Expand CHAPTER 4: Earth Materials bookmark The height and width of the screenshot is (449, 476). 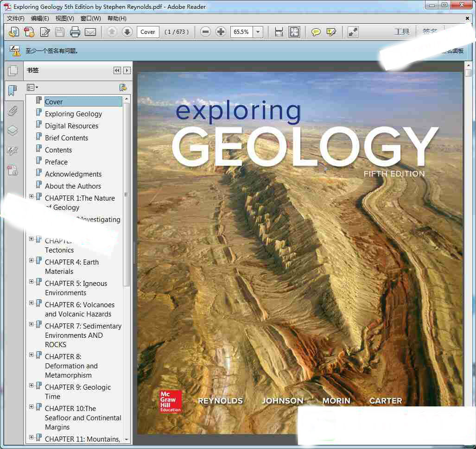(x=31, y=260)
